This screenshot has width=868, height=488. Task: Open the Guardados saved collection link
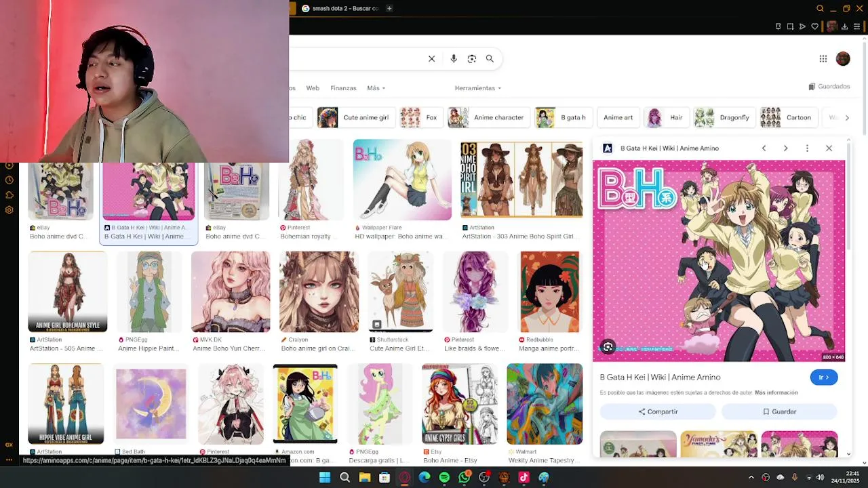[829, 87]
